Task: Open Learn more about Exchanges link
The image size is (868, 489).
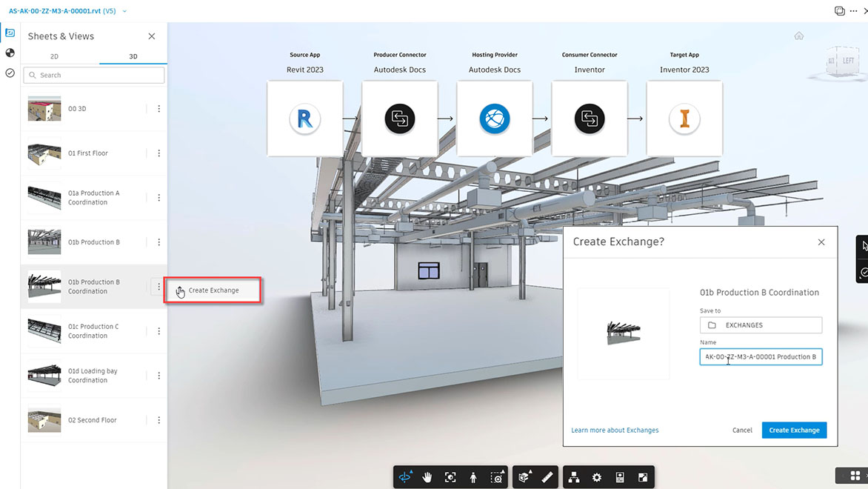Action: (615, 430)
